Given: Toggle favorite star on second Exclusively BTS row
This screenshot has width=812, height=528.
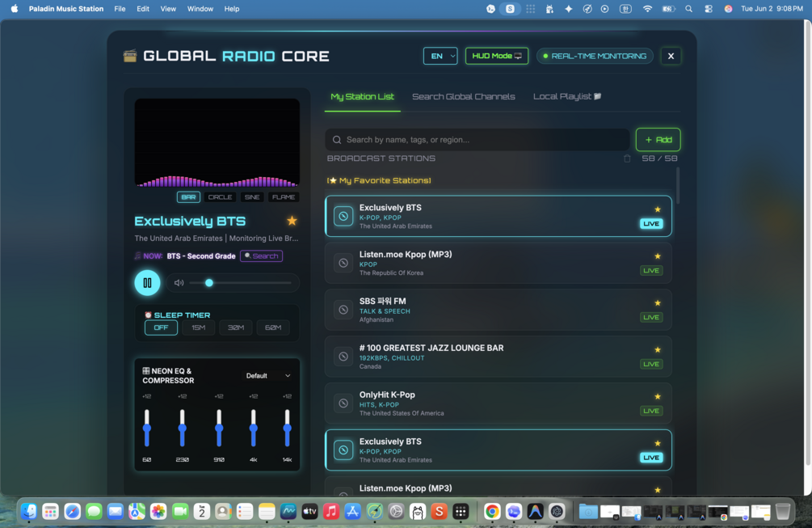Looking at the screenshot, I should coord(658,444).
